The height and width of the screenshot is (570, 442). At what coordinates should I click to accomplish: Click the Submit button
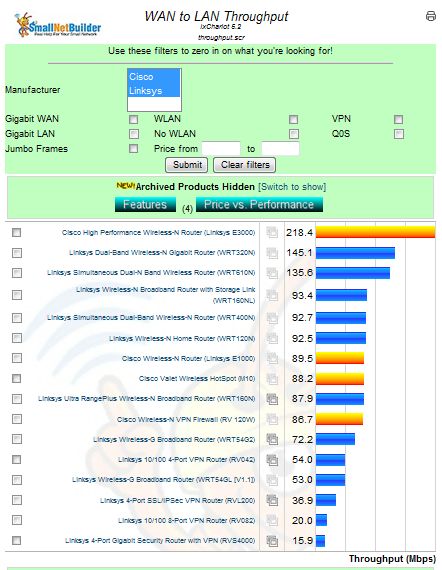pyautogui.click(x=186, y=165)
